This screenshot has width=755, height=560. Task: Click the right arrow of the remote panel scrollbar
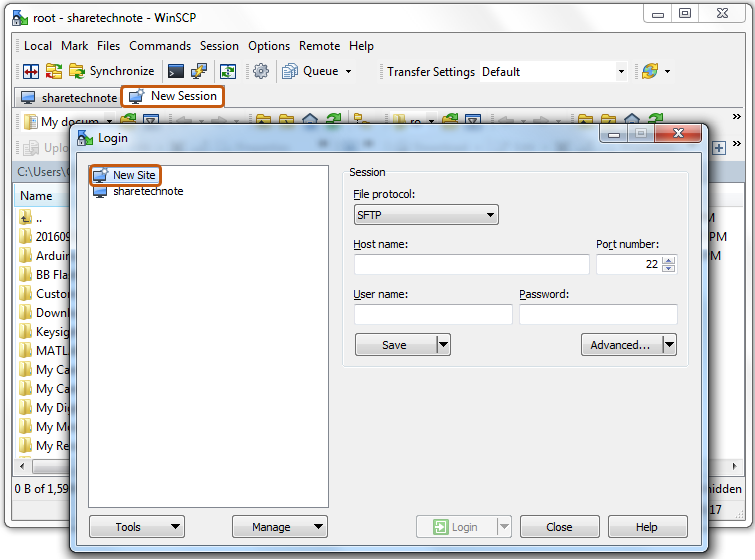click(734, 466)
